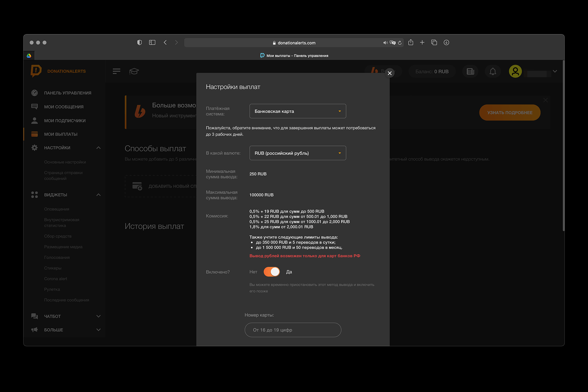Select the 'Мои выплаты' tab
The height and width of the screenshot is (392, 588).
[x=294, y=56]
